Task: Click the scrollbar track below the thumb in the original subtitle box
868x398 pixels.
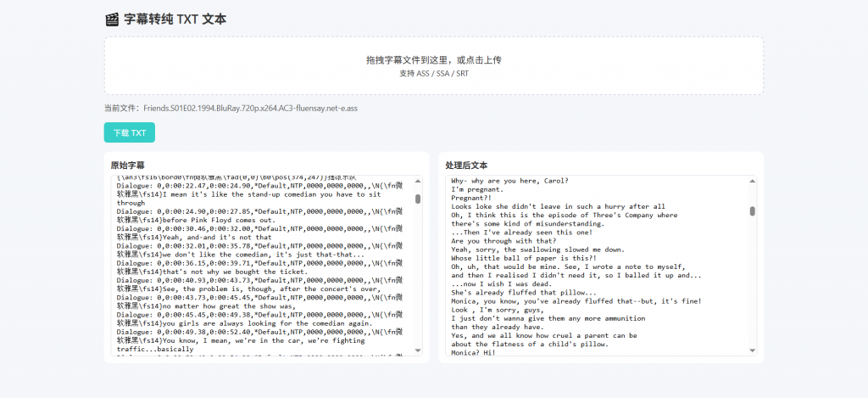Action: click(x=417, y=280)
